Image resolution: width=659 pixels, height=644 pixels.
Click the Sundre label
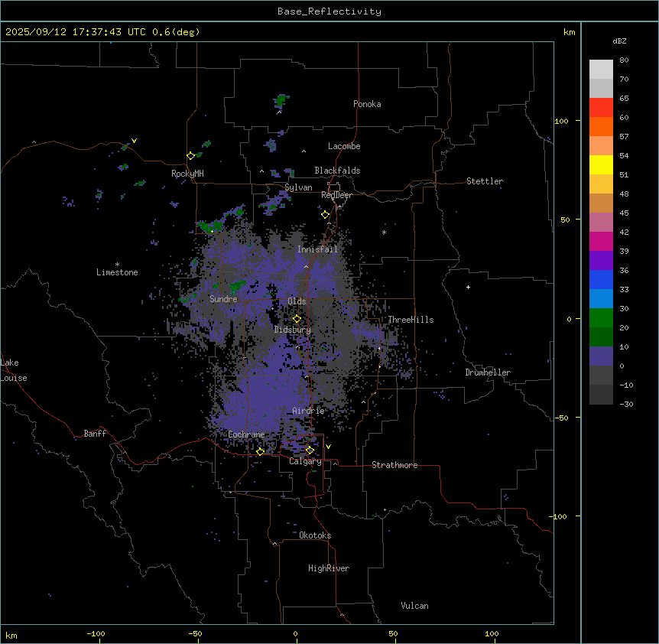point(223,299)
